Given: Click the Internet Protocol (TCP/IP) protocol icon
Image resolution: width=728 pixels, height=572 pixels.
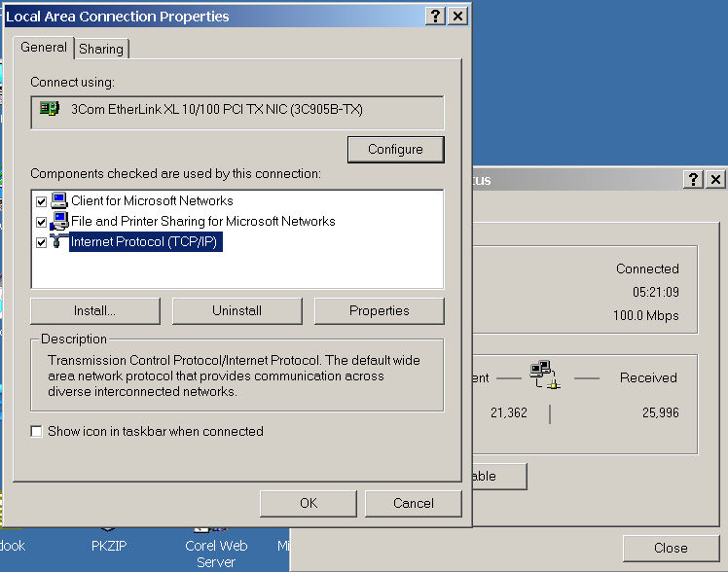Looking at the screenshot, I should click(x=57, y=241).
